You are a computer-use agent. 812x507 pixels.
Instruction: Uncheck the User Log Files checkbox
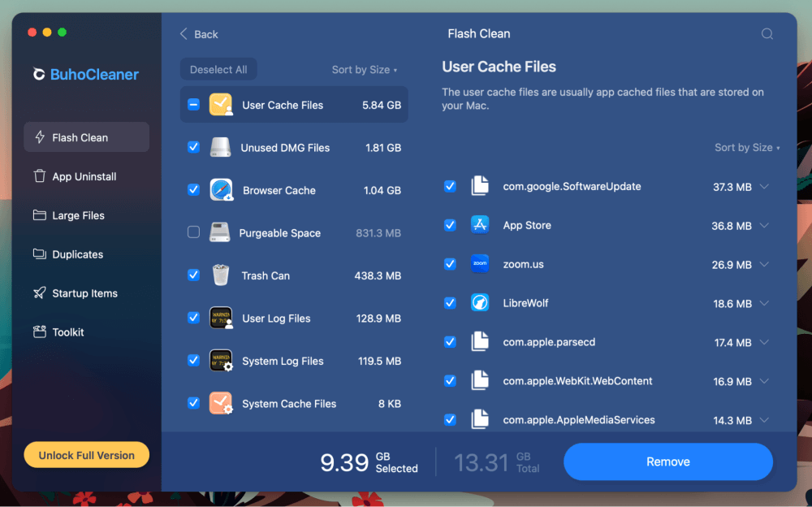[x=193, y=318]
